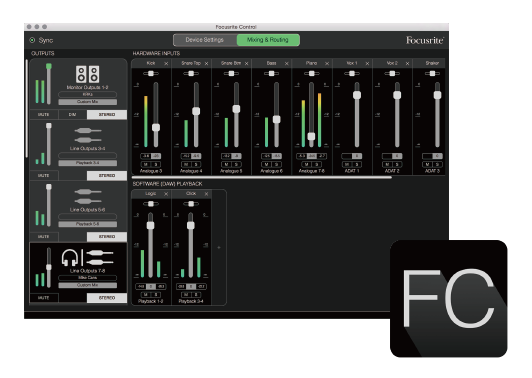Screen dimensions: 532x378
Task: Open the Custom Mix dropdown for Monitor Outputs
Action: click(88, 102)
